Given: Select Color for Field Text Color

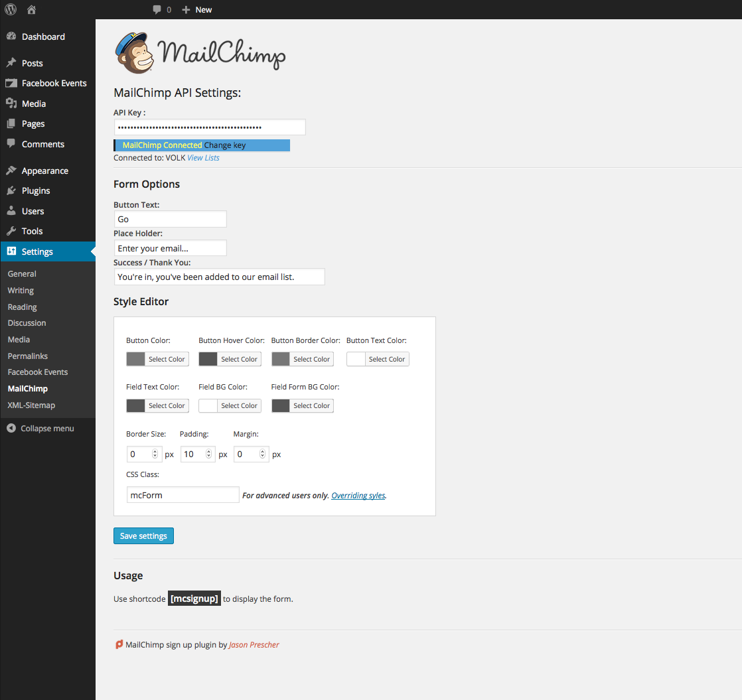Looking at the screenshot, I should click(167, 406).
